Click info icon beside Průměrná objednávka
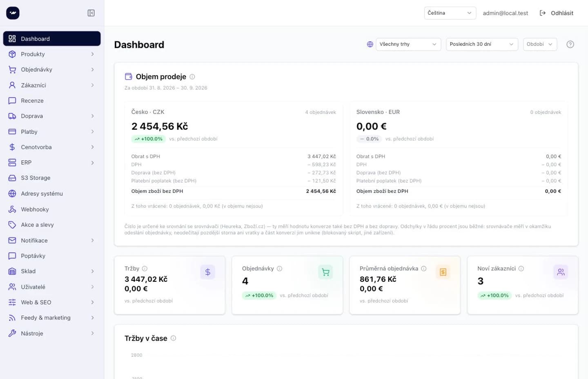The image size is (588, 379). point(423,268)
